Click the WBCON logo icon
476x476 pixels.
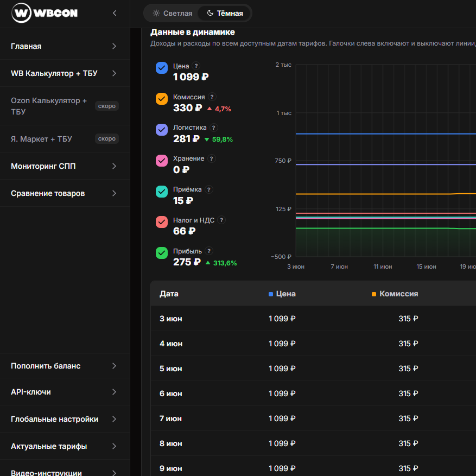[21, 13]
